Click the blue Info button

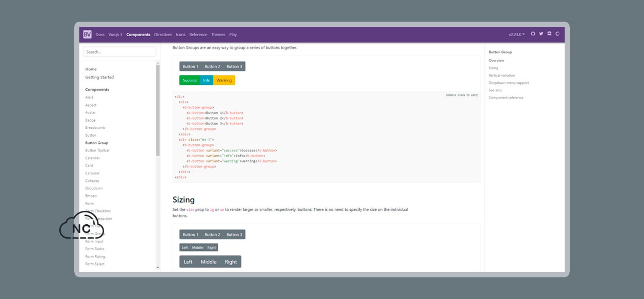(x=207, y=80)
